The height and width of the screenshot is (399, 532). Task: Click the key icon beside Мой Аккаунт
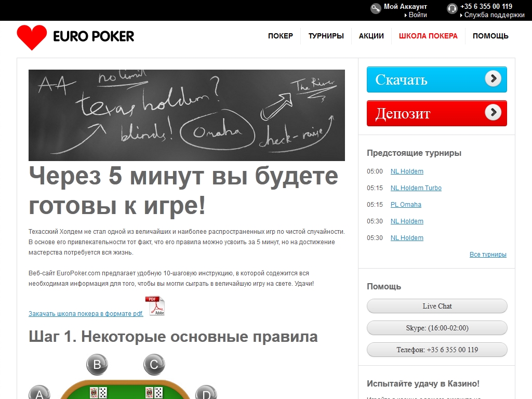376,9
